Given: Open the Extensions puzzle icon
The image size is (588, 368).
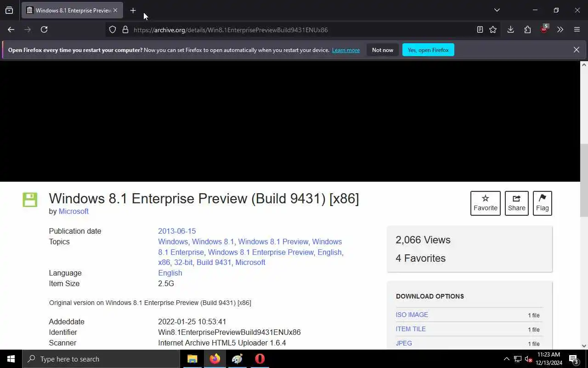Looking at the screenshot, I should tap(527, 29).
